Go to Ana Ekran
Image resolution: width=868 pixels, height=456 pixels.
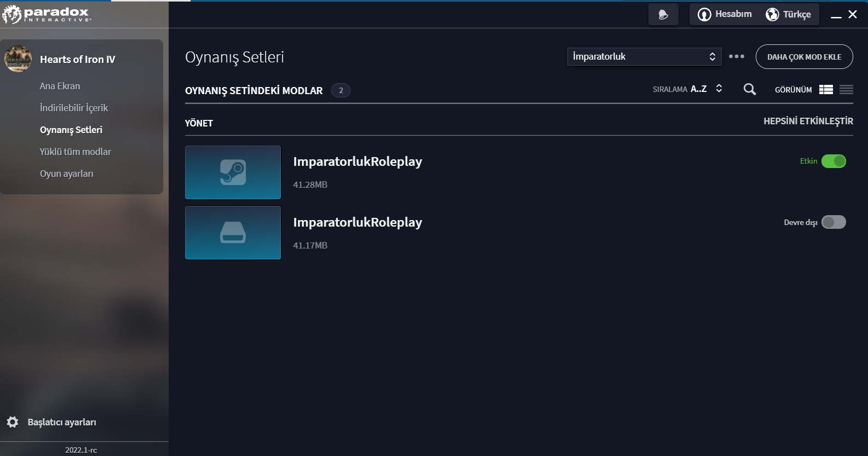click(x=60, y=86)
